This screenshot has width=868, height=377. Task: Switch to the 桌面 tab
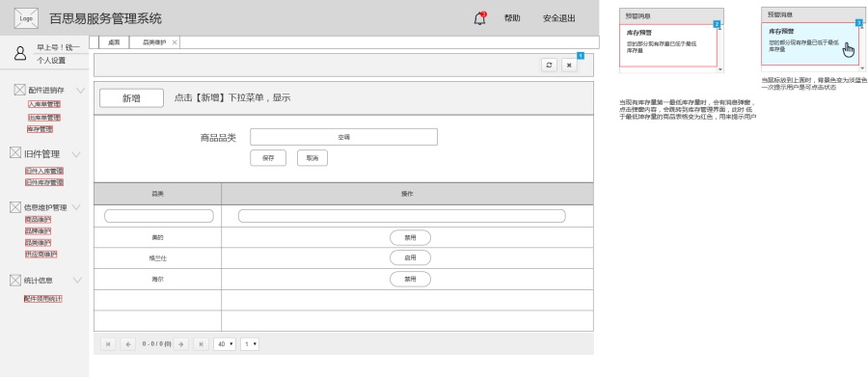pyautogui.click(x=114, y=42)
